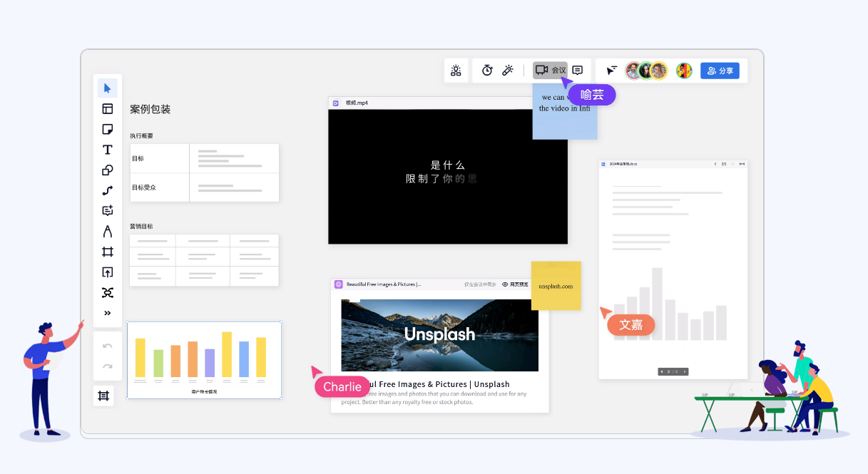Screen dimensions: 868x474
Task: Expand more tools with double chevron
Action: tap(108, 313)
